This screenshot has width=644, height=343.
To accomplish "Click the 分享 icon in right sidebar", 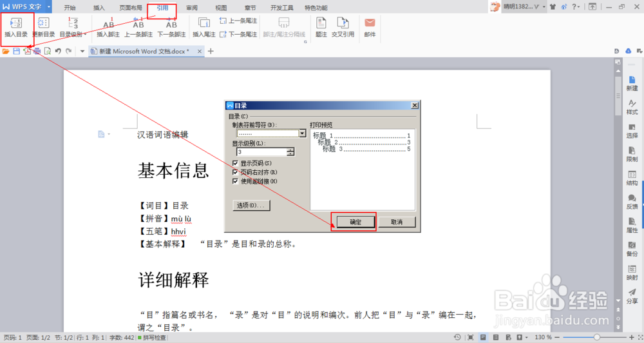I will point(632,297).
